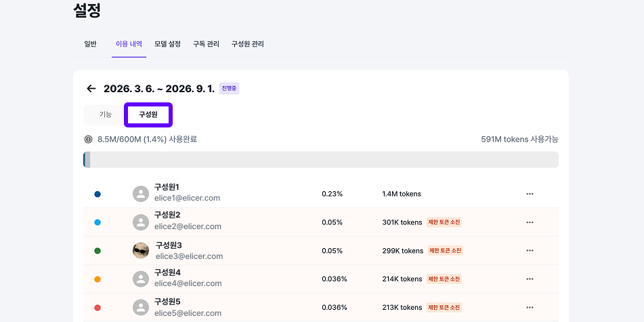Switch to the 구성원 관리 tab
644x322 pixels.
pos(248,44)
